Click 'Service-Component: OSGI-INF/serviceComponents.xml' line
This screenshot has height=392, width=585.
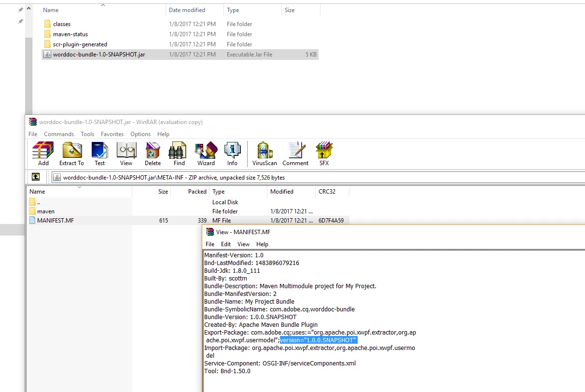pos(280,364)
